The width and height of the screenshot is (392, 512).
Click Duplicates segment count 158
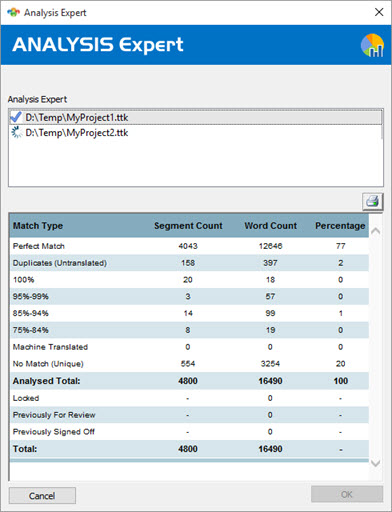(188, 263)
